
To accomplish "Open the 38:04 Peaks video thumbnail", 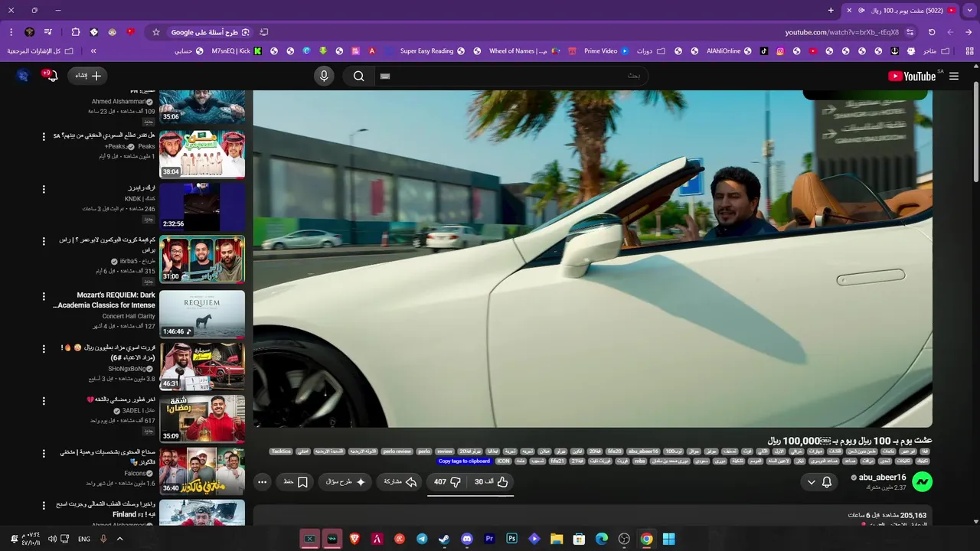I will [x=202, y=154].
